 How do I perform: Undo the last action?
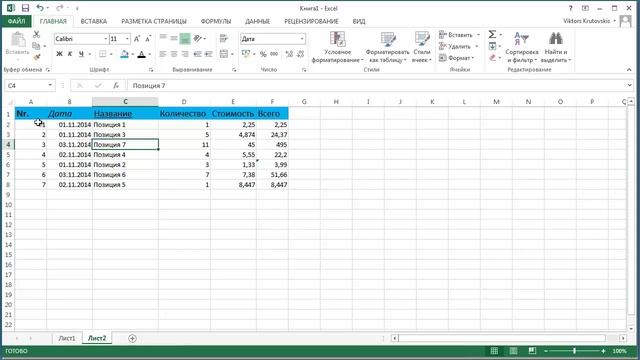pos(40,8)
